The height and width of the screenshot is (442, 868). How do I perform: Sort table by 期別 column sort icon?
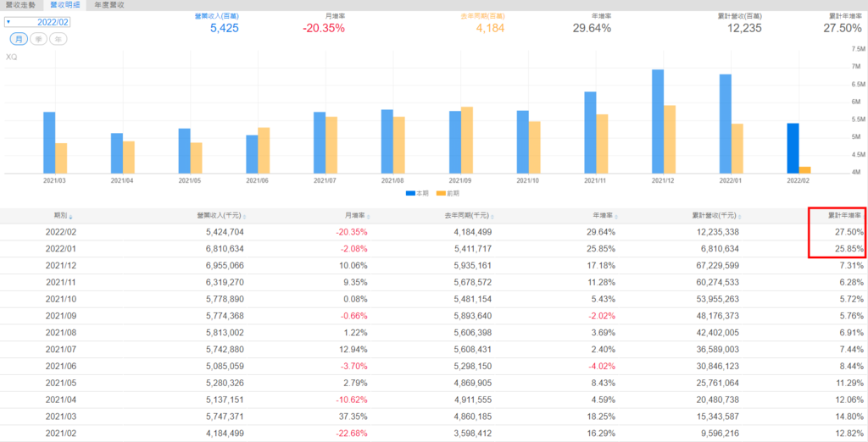tap(71, 216)
